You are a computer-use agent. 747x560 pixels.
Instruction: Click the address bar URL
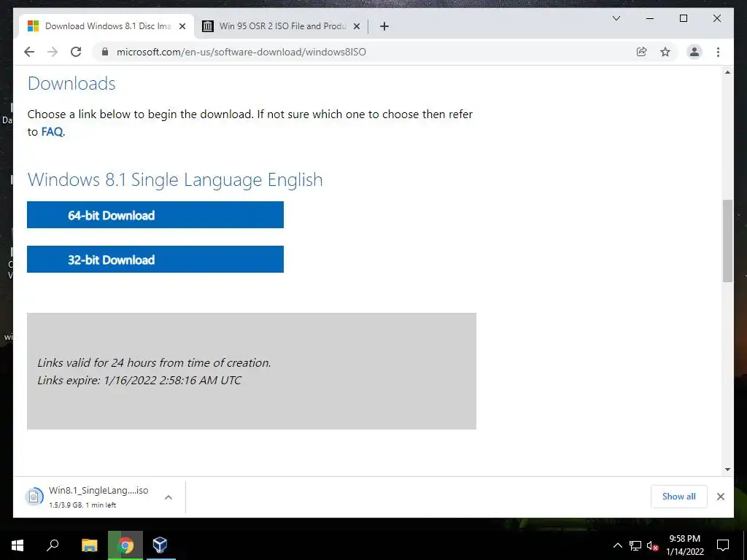click(x=241, y=52)
